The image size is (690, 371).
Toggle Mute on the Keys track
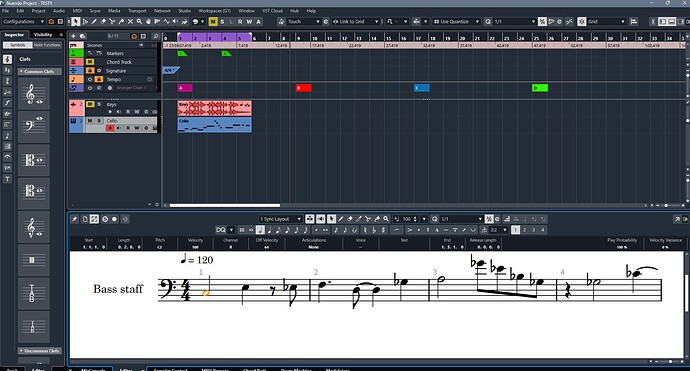(x=90, y=104)
